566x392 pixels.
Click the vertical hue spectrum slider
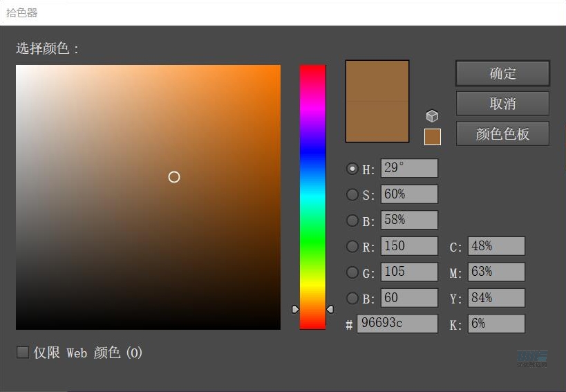[x=312, y=197]
